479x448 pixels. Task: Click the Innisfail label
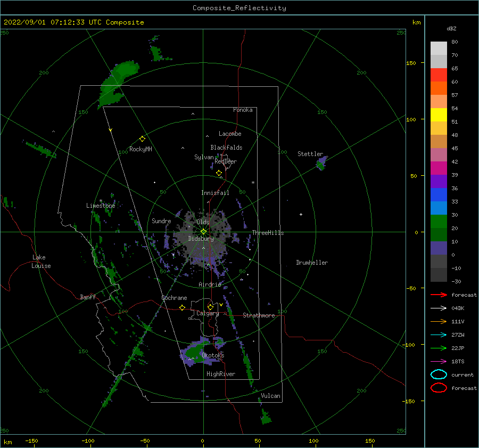click(215, 193)
